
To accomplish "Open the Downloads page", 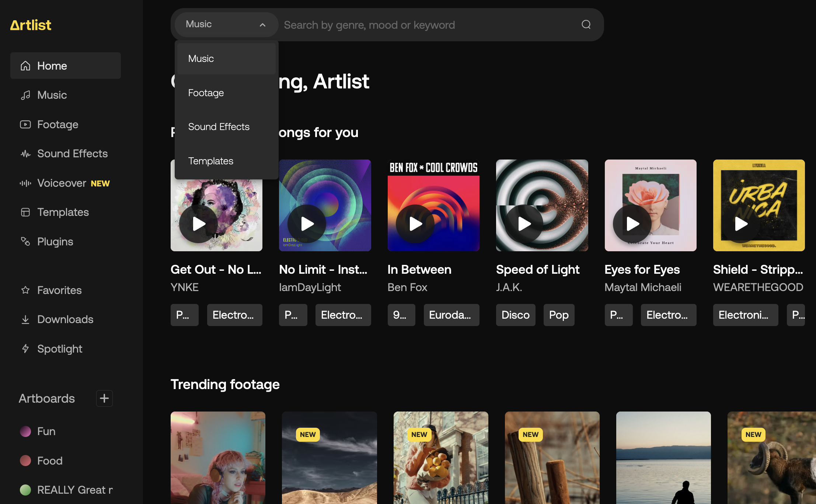I will 66,319.
